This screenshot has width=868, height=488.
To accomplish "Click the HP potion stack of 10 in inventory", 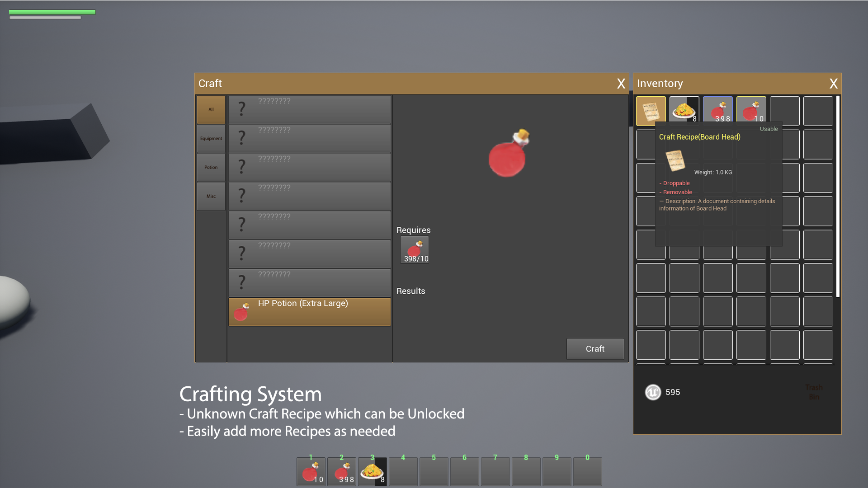I will 751,111.
